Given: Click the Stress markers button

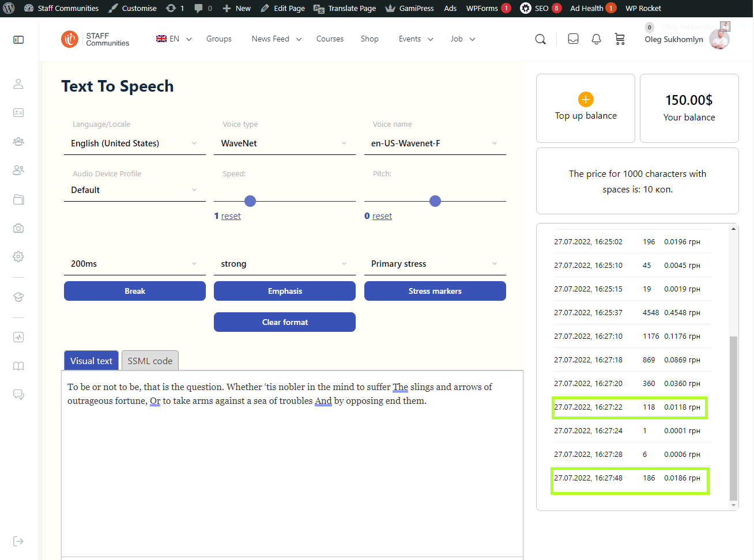Looking at the screenshot, I should [x=435, y=291].
